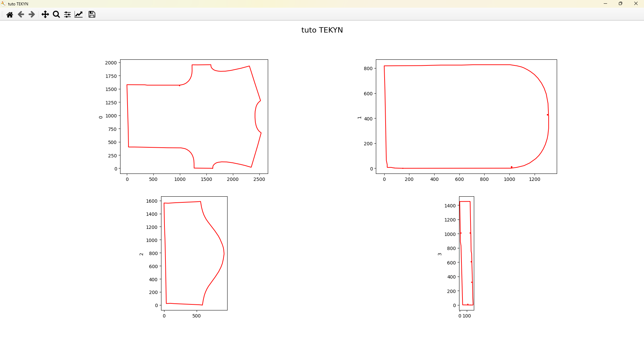This screenshot has width=644, height=345.
Task: Click the 1200 x-axis tick label of subplot 1
Action: pyautogui.click(x=534, y=179)
